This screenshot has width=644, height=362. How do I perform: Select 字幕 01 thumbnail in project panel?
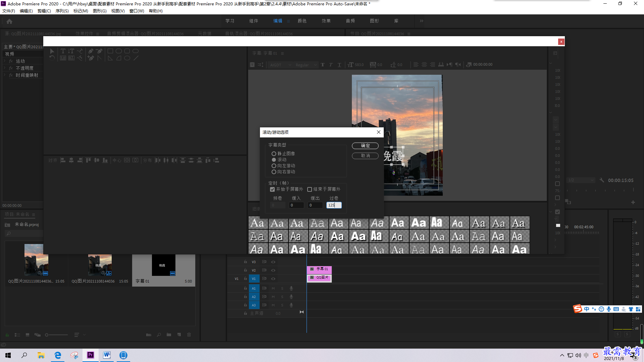click(164, 265)
